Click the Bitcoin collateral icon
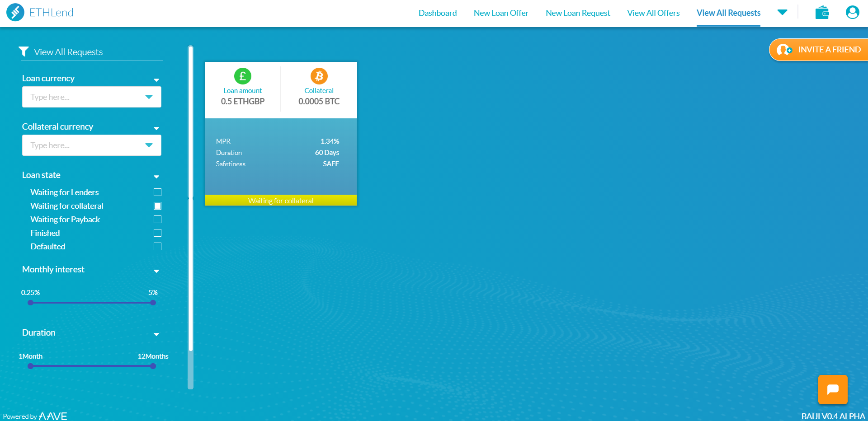Screen dimensions: 868x421 click(x=319, y=76)
